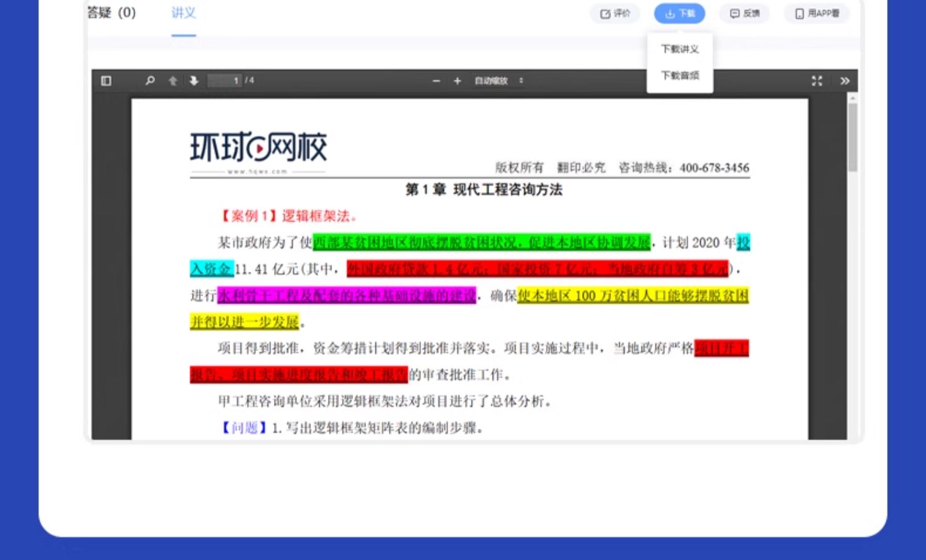The height and width of the screenshot is (560, 926).
Task: Choose 下载讲义 from the download menu
Action: 680,49
